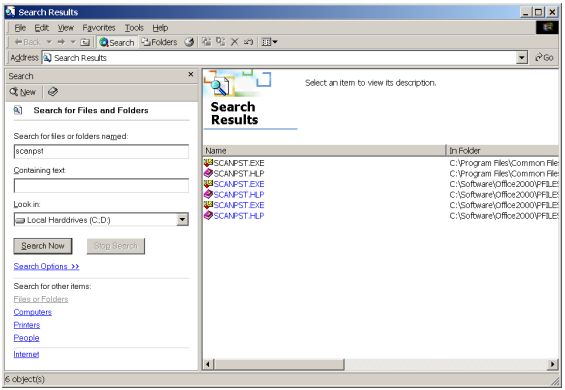Viewport: 565px width, 390px height.
Task: Expand the Search Options link
Action: 46,266
